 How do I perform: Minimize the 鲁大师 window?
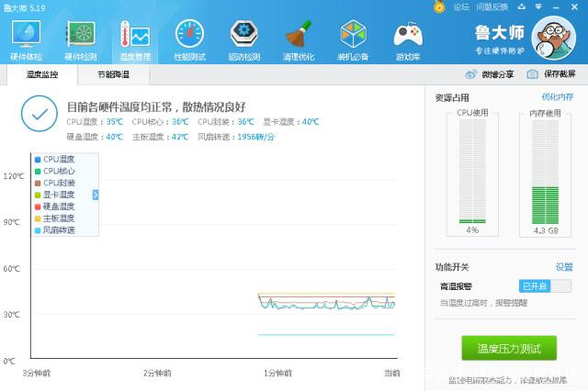click(x=556, y=7)
